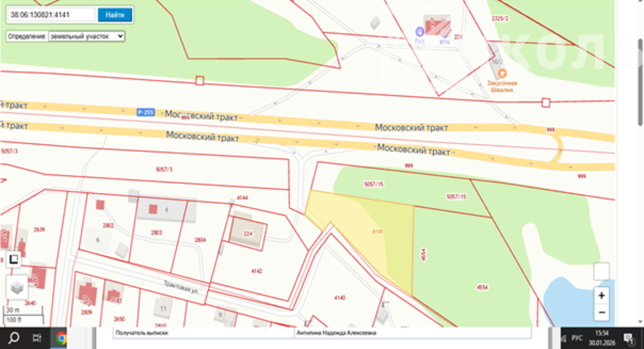644x349 pixels.
Task: Select parcel labeled 2802
Action: click(x=108, y=225)
